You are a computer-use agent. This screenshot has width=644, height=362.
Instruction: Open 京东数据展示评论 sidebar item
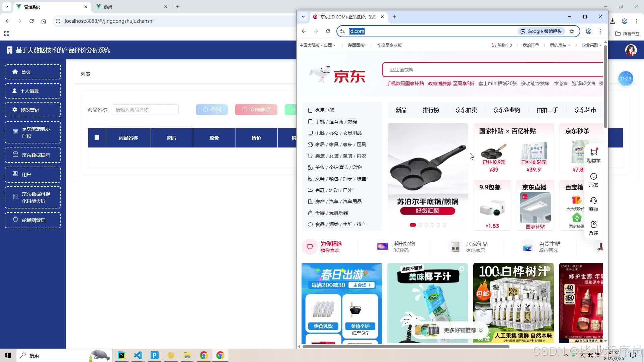coord(33,132)
